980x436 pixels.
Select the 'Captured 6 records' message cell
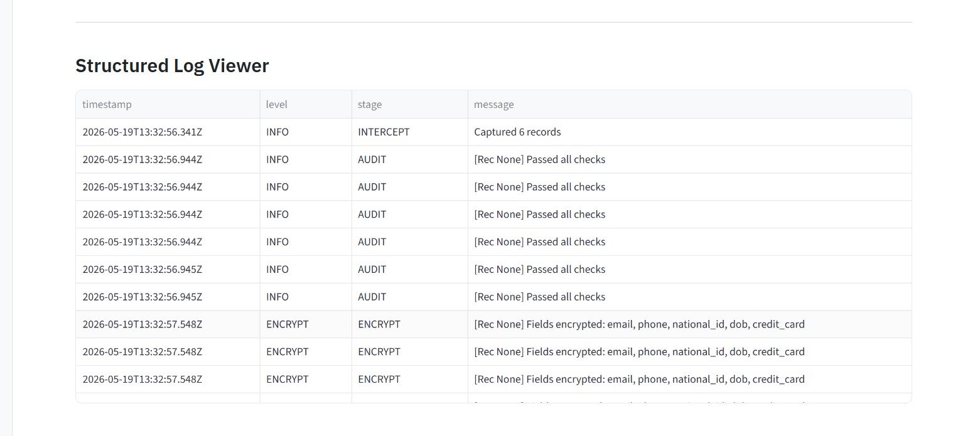689,132
